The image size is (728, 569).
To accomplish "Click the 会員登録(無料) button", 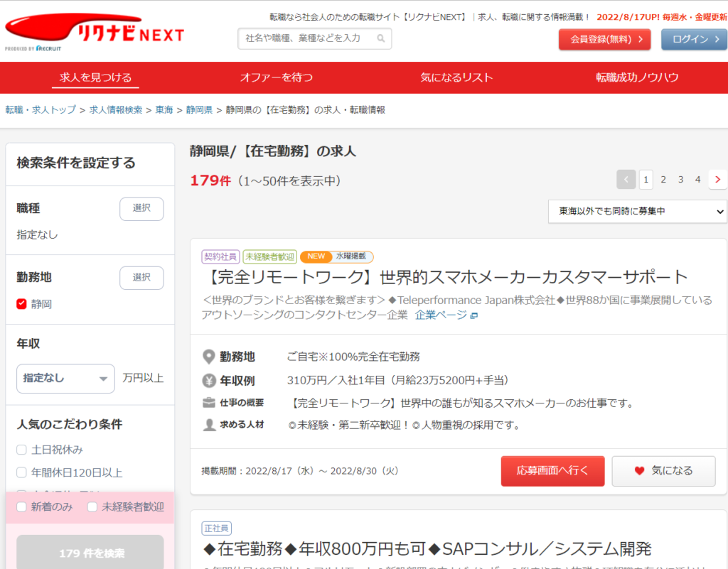I will click(604, 39).
